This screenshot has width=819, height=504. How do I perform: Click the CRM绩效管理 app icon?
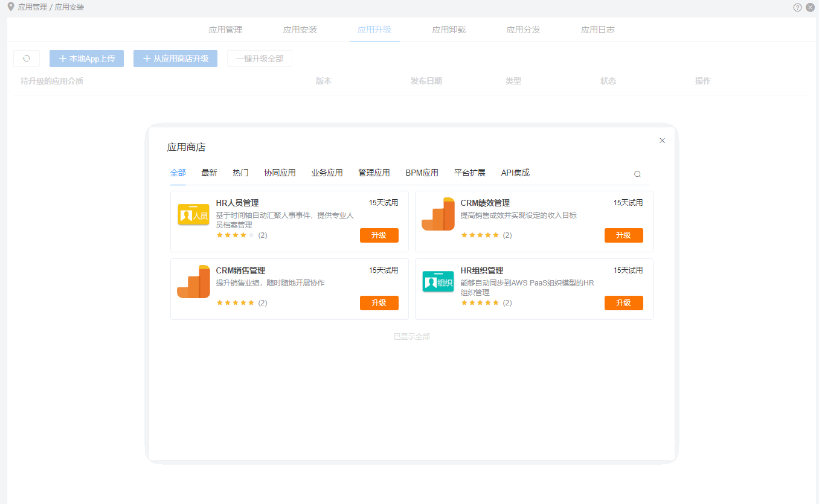(438, 214)
